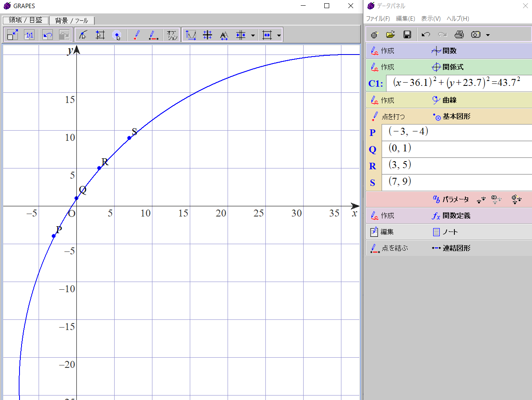Open dropdown arrow beside horizontal scale icon

tap(279, 35)
